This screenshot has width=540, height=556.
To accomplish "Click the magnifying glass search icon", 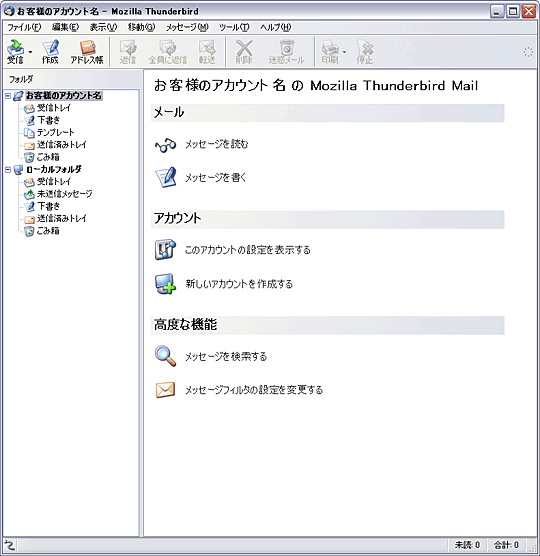I will tap(165, 356).
